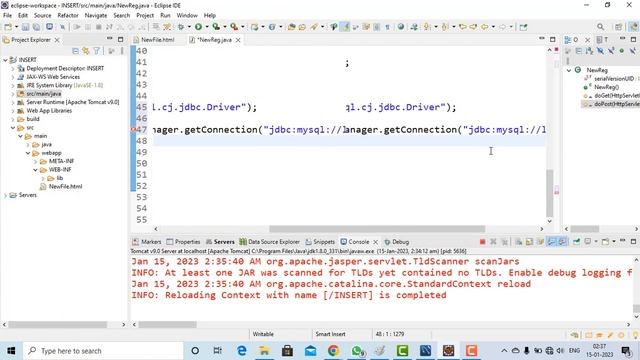640x360 pixels.
Task: Open Google Chrome from the taskbar
Action: [333, 351]
